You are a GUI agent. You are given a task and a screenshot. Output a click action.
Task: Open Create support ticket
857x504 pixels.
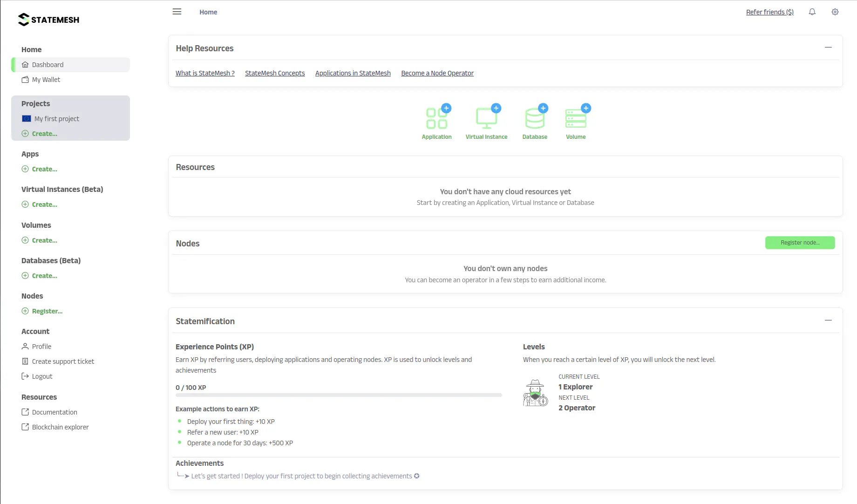(x=58, y=361)
